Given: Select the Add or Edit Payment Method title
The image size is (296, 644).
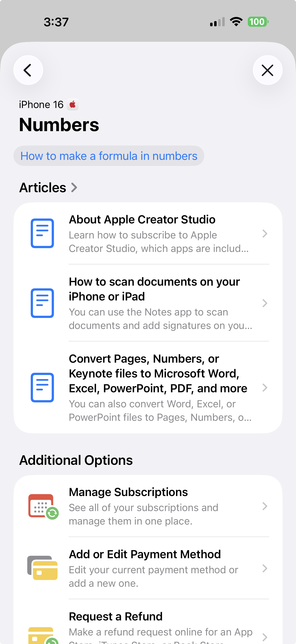Looking at the screenshot, I should (x=145, y=554).
